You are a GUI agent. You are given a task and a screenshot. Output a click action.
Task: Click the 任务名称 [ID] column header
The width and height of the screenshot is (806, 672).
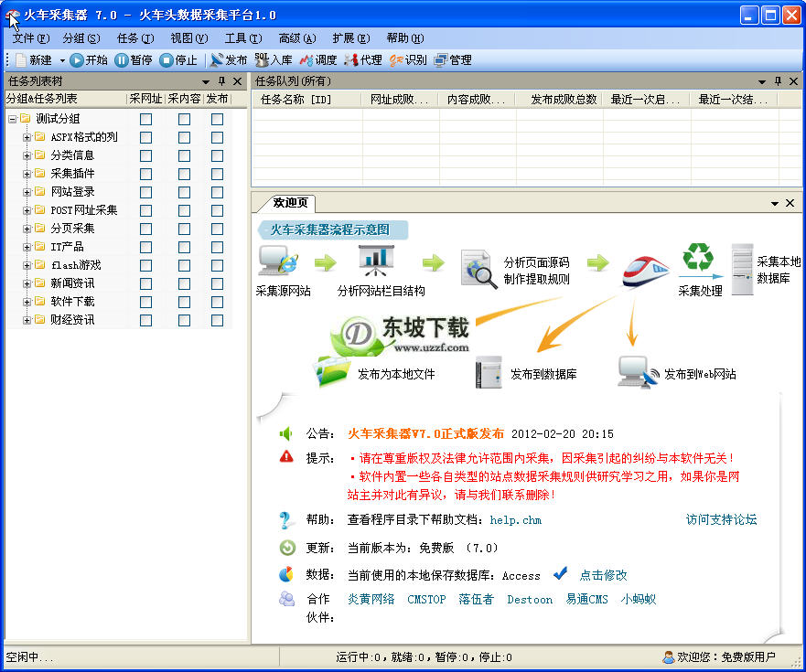(296, 100)
